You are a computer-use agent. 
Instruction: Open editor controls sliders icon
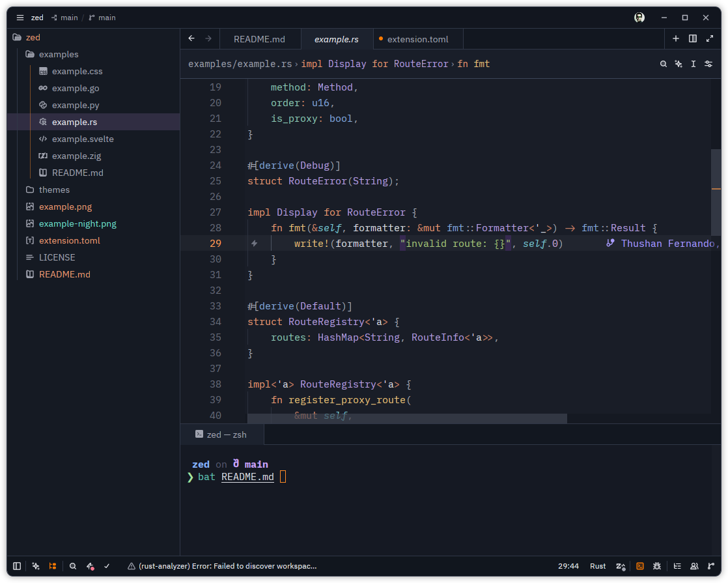click(708, 64)
